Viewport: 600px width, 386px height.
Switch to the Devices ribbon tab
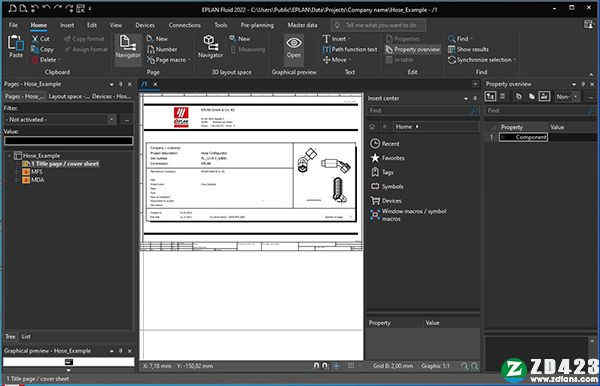(x=145, y=25)
